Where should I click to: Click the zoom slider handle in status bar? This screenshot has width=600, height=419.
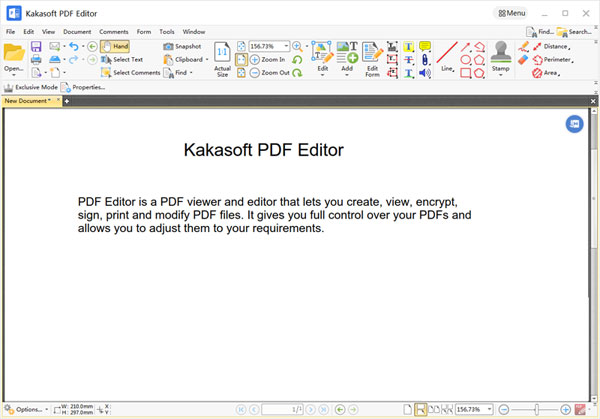536,409
